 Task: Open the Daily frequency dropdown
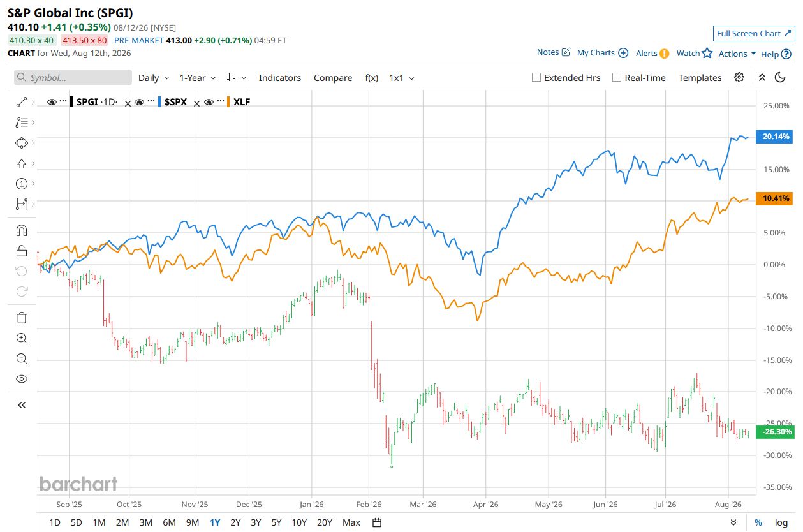point(154,77)
